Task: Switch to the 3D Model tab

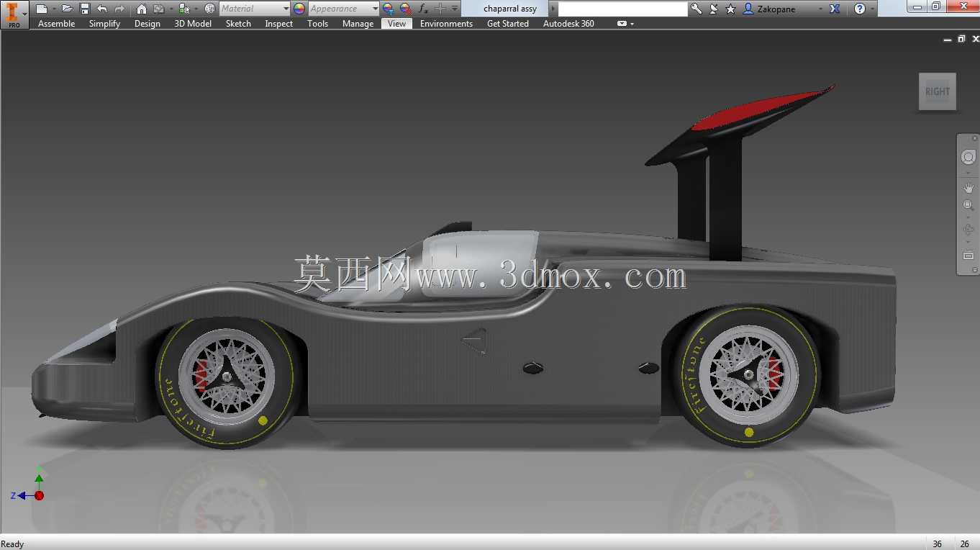Action: (x=193, y=24)
